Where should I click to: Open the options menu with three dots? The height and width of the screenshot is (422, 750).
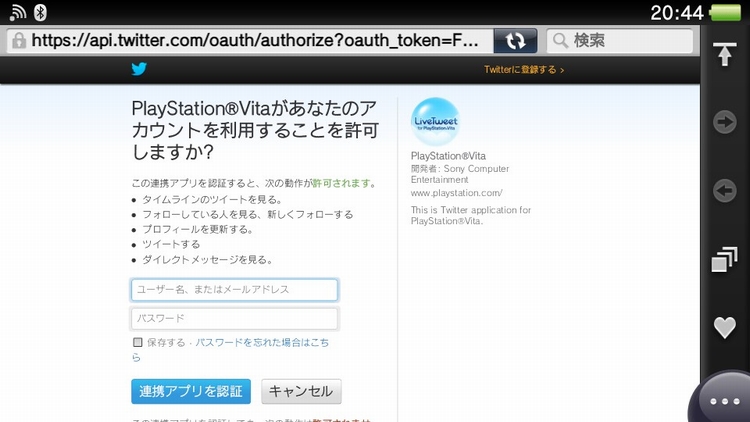point(725,401)
